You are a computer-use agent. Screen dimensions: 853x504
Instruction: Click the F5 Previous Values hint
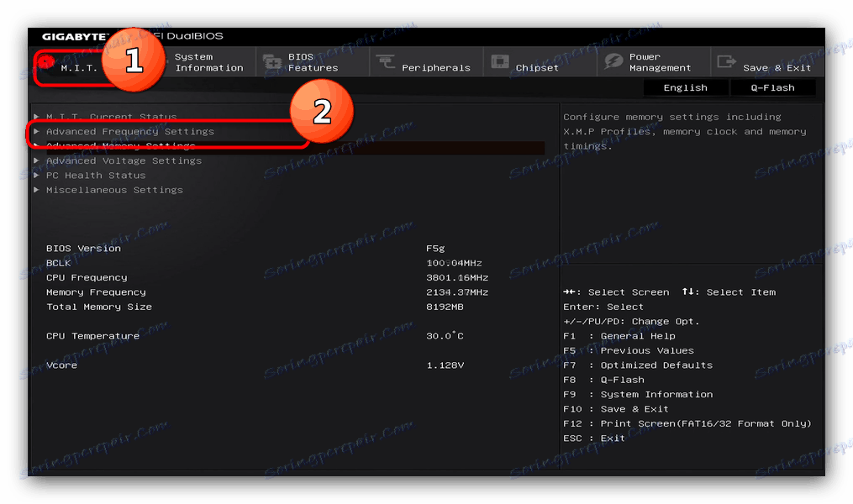[629, 350]
